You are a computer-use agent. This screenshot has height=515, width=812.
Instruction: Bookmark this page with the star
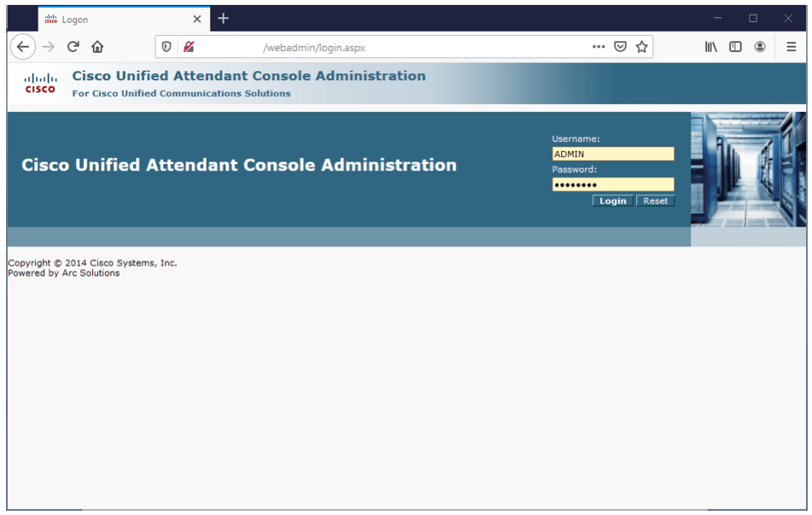tap(641, 47)
